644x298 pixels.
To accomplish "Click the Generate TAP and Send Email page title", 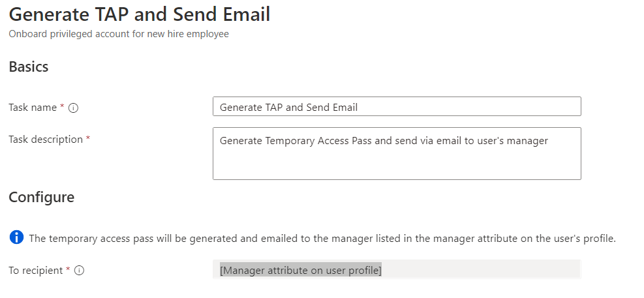I will pyautogui.click(x=140, y=15).
